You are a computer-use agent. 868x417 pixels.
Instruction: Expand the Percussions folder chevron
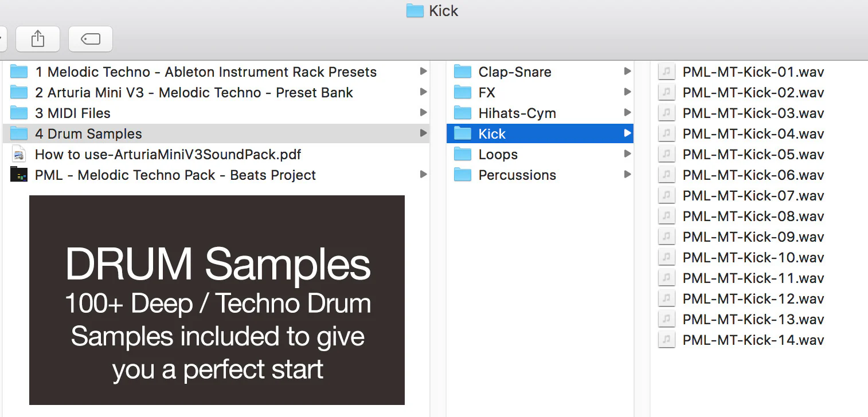click(x=628, y=175)
